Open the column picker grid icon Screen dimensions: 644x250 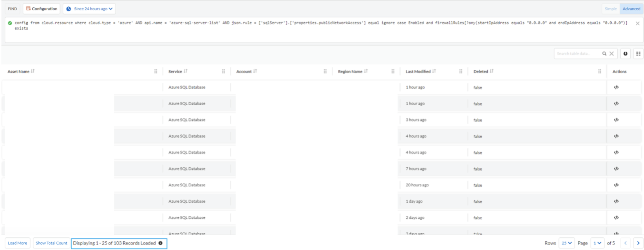point(638,54)
